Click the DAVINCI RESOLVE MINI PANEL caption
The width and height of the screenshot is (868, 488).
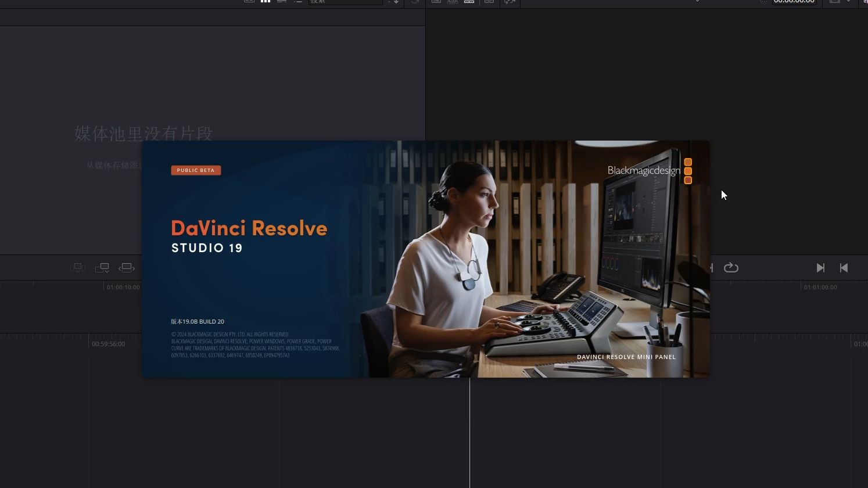point(626,357)
